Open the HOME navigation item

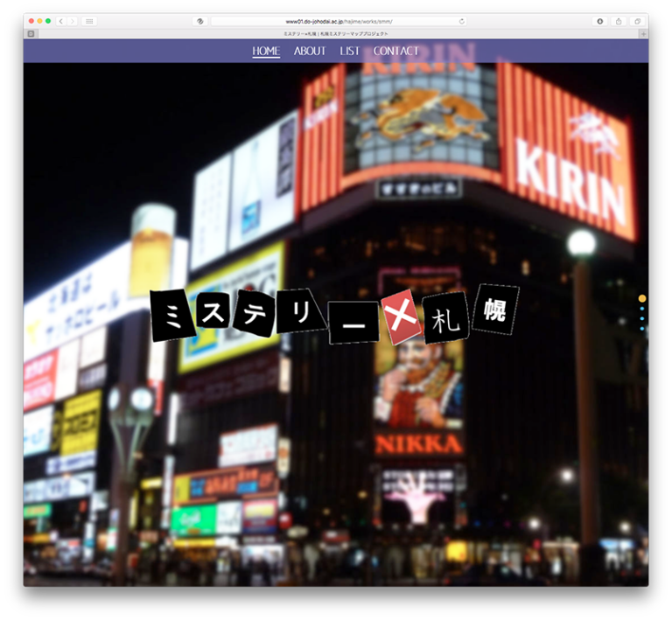(266, 51)
